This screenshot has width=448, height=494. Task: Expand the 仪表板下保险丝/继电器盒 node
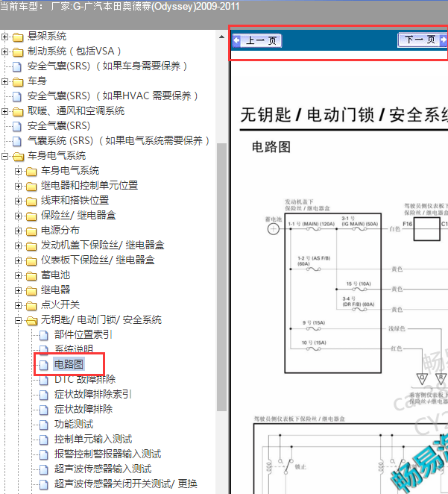(x=18, y=260)
